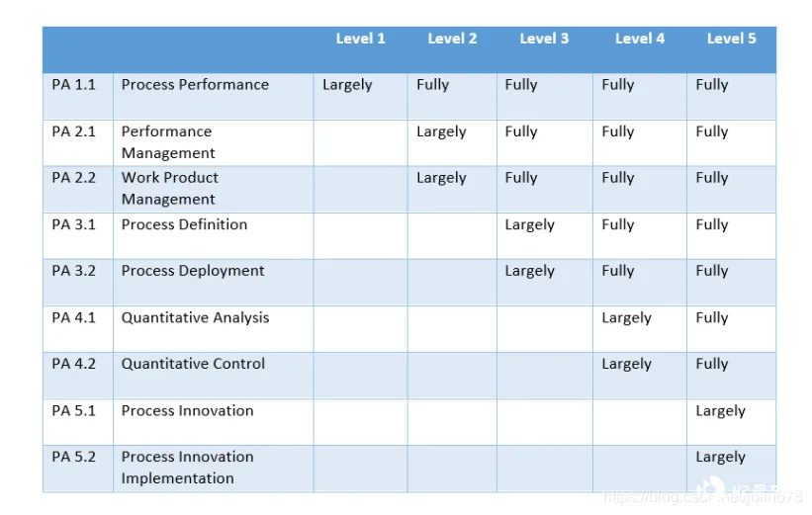
Task: Click the Process Definition cell
Action: (x=184, y=224)
